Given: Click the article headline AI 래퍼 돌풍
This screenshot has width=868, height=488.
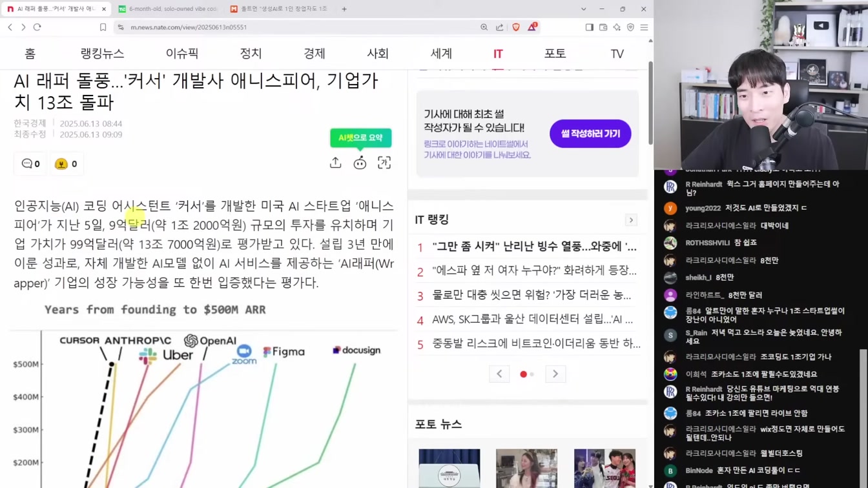Looking at the screenshot, I should [196, 91].
